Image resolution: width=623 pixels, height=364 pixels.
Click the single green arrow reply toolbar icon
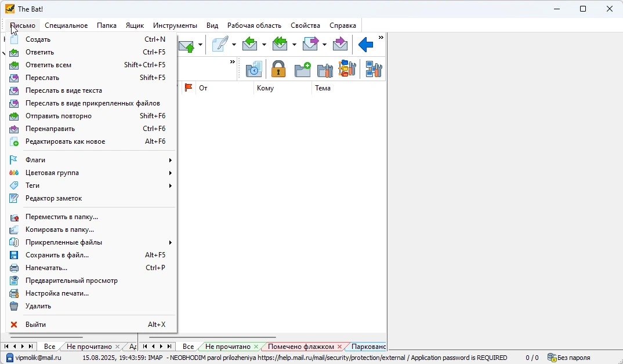coord(249,44)
